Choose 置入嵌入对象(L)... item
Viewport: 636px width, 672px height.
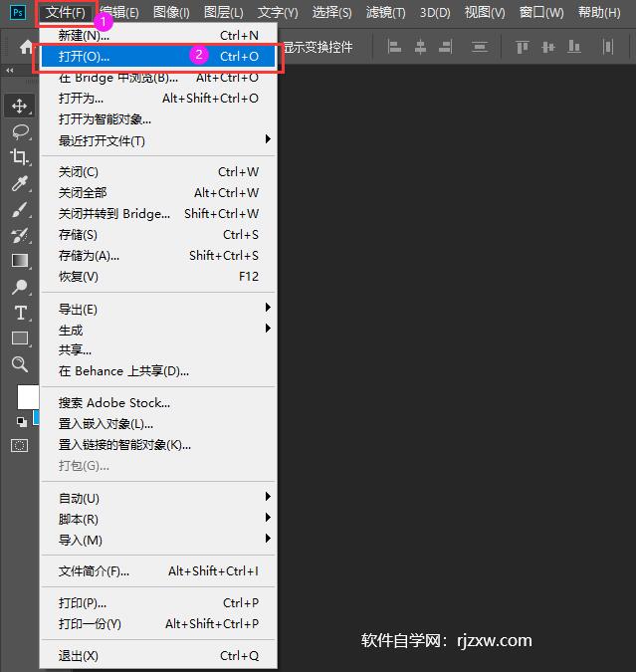point(158,424)
